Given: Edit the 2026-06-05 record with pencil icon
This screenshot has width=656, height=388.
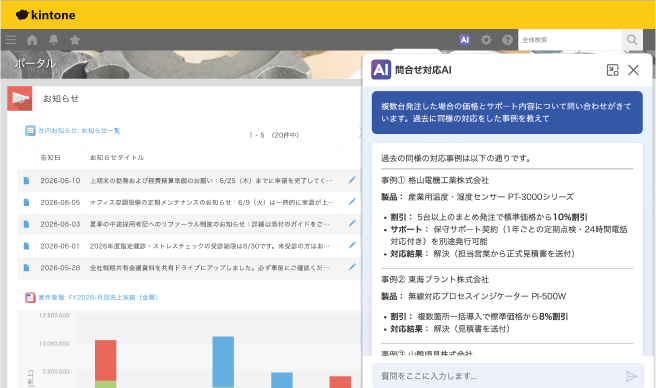Looking at the screenshot, I should 352,202.
